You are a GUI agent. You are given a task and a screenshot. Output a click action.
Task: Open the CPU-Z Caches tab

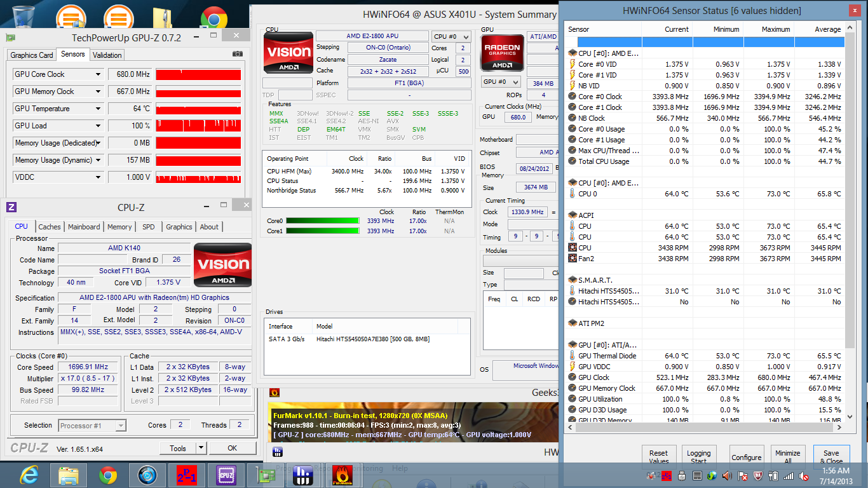pos(50,227)
